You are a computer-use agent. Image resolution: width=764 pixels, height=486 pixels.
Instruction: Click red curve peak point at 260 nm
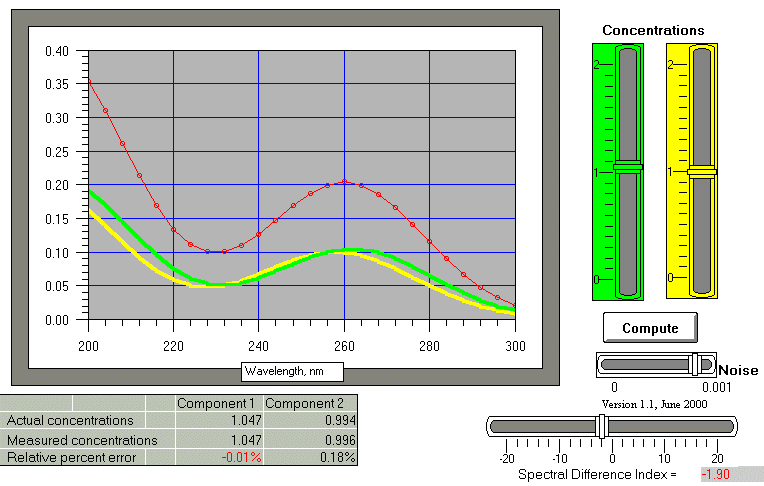click(344, 182)
